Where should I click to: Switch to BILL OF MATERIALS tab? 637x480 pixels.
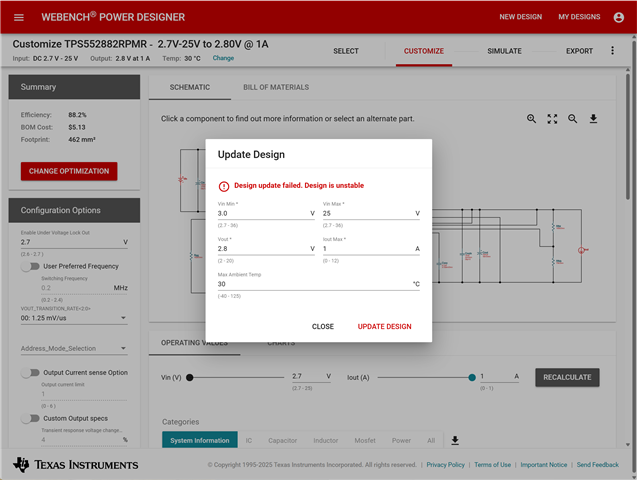276,87
